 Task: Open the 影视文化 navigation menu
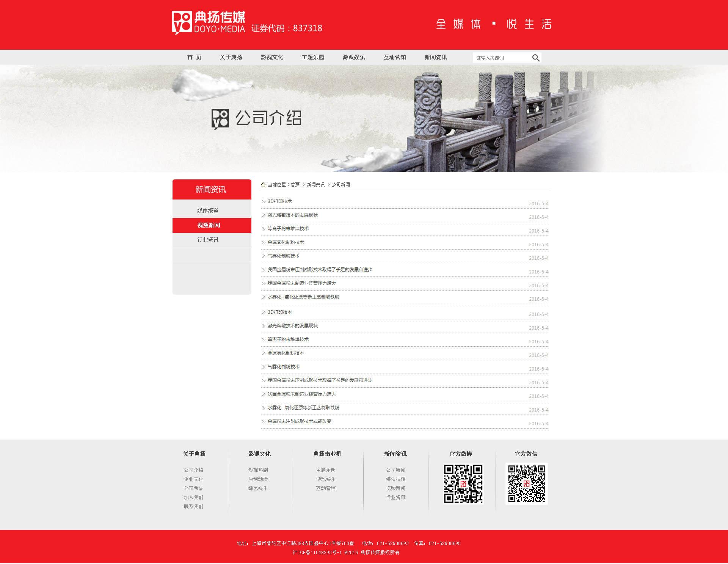[x=271, y=57]
